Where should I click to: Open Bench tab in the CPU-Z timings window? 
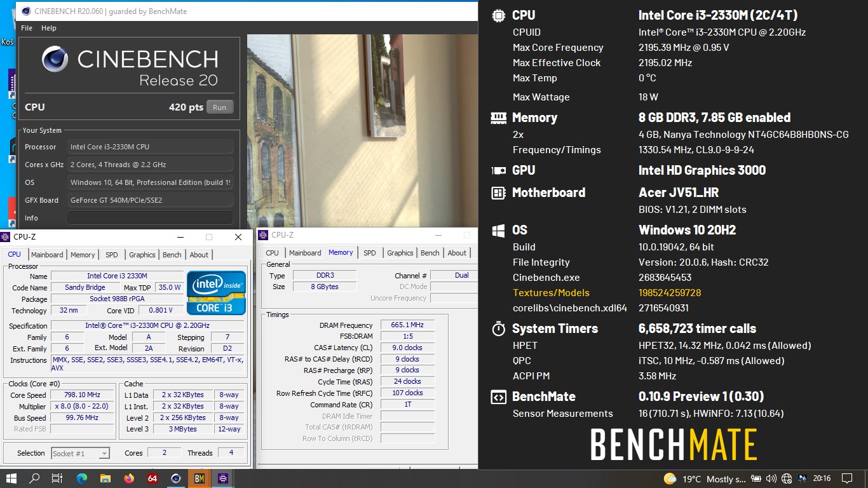(430, 253)
